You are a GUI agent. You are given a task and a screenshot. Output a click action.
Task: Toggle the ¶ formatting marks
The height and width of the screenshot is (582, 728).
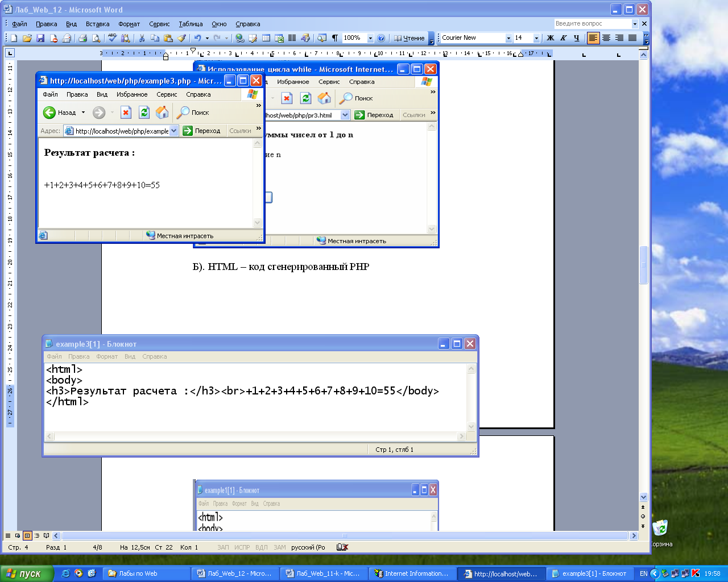335,38
